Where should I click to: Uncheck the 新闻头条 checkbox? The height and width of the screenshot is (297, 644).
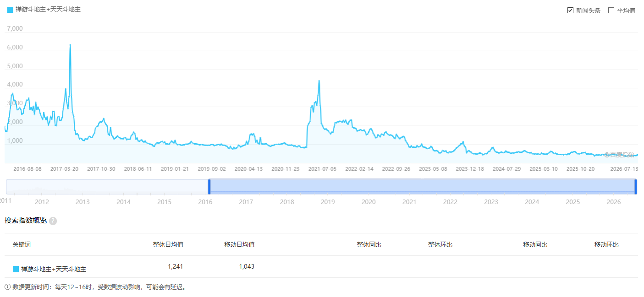click(x=570, y=11)
